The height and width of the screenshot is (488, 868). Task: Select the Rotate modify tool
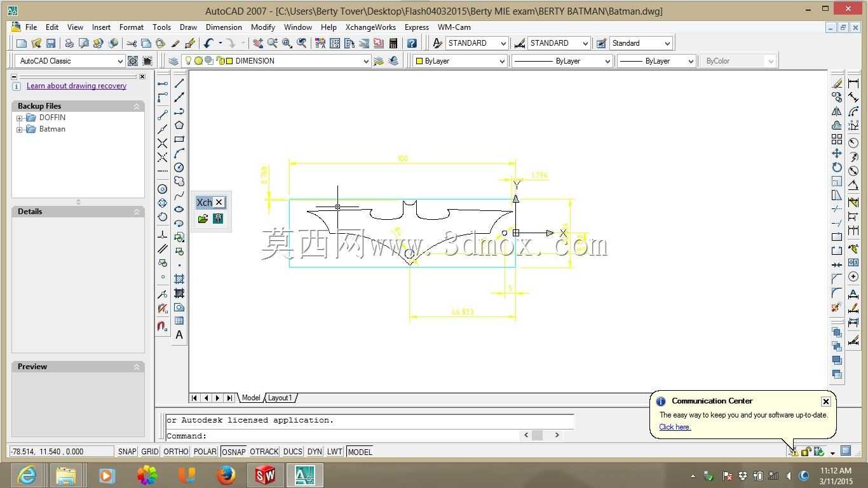837,167
